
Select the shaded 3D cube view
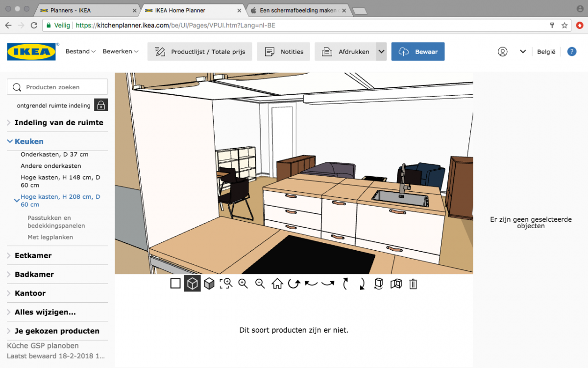(209, 284)
